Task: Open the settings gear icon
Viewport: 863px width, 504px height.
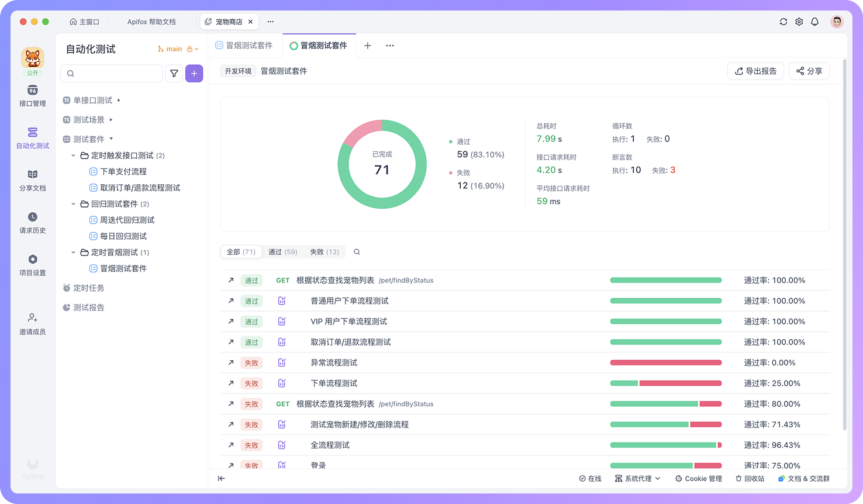Action: coord(799,22)
